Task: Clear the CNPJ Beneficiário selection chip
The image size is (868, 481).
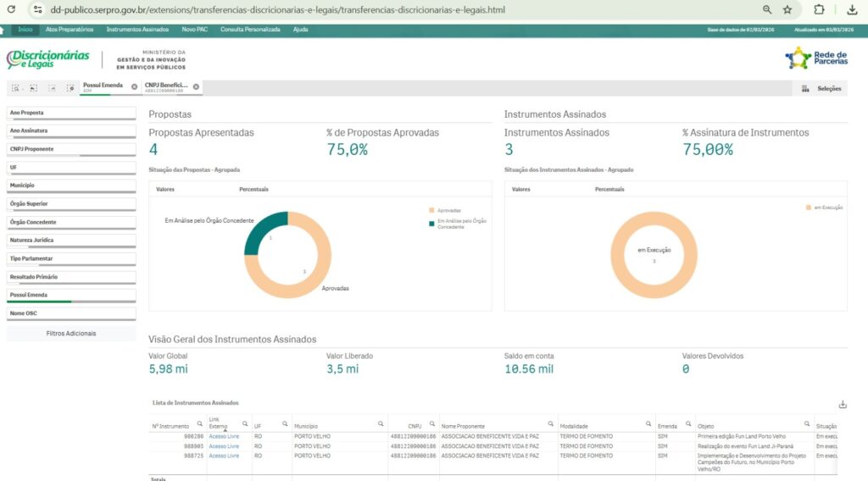Action: click(196, 86)
